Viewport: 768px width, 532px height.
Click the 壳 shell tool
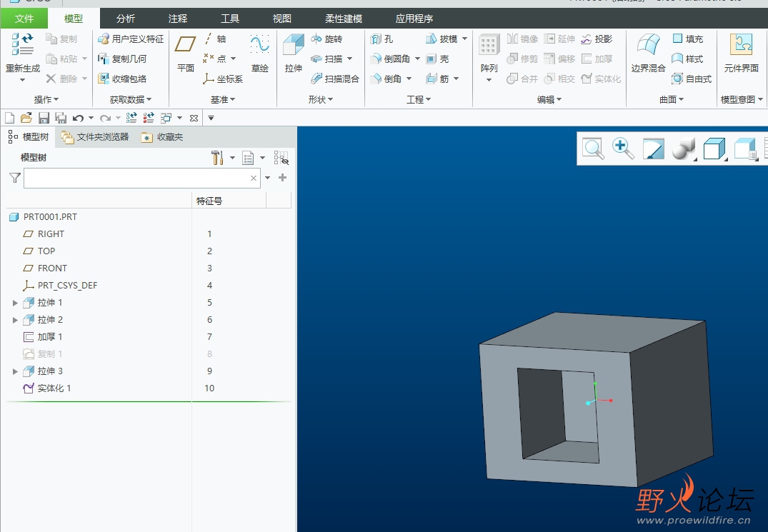coord(437,59)
